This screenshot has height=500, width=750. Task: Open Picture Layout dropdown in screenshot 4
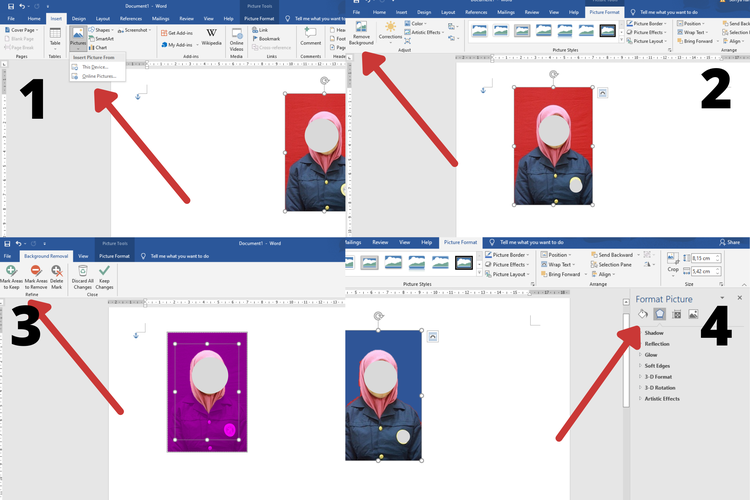coord(507,275)
